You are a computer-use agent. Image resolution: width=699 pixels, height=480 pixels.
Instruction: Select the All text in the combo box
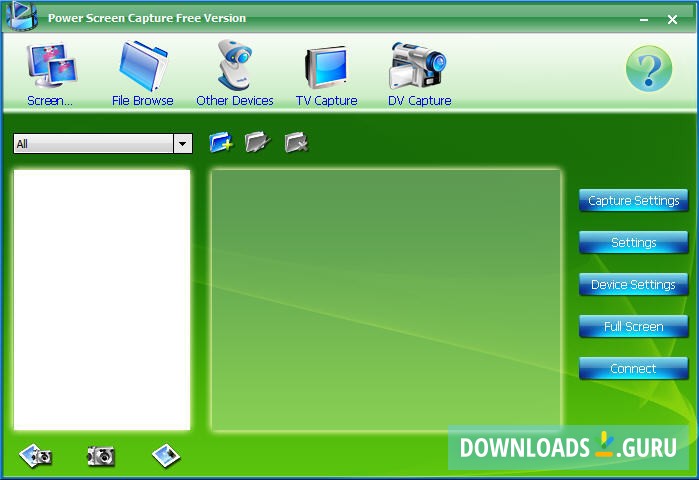[22, 144]
